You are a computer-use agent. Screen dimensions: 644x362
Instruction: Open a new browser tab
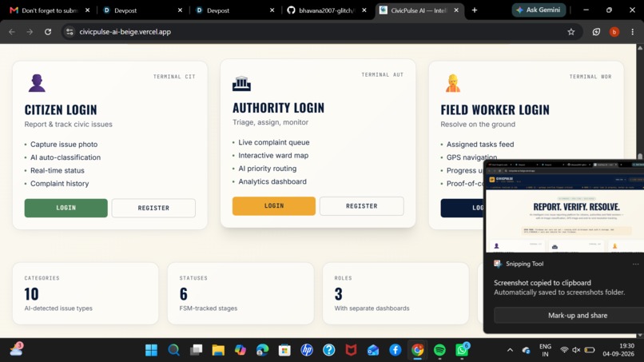click(475, 10)
